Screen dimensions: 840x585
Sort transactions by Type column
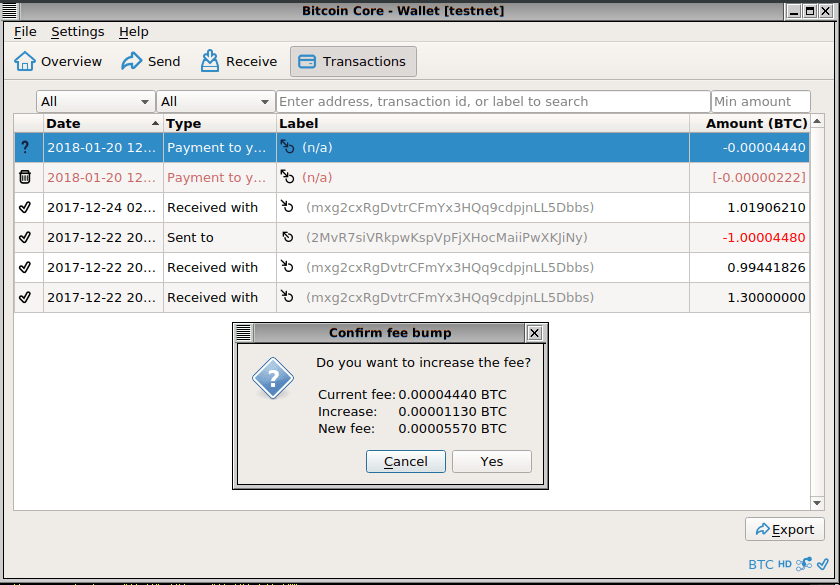(x=220, y=123)
